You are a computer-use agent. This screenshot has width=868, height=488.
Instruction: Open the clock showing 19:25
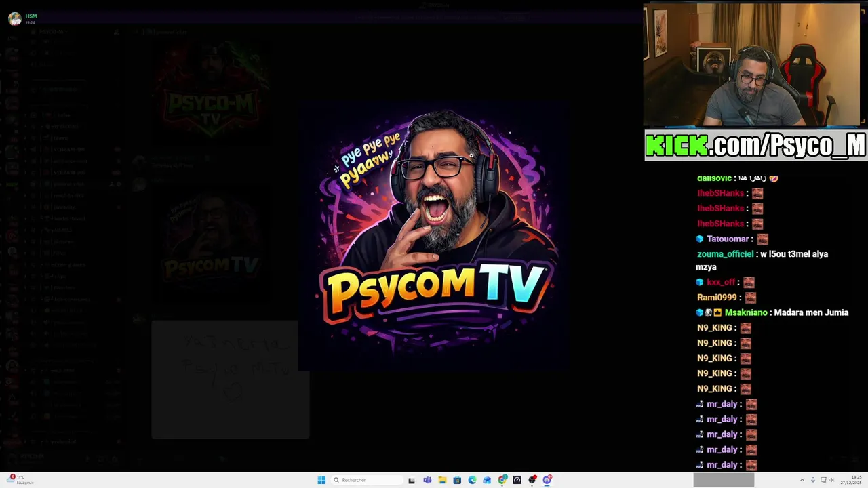pos(852,480)
